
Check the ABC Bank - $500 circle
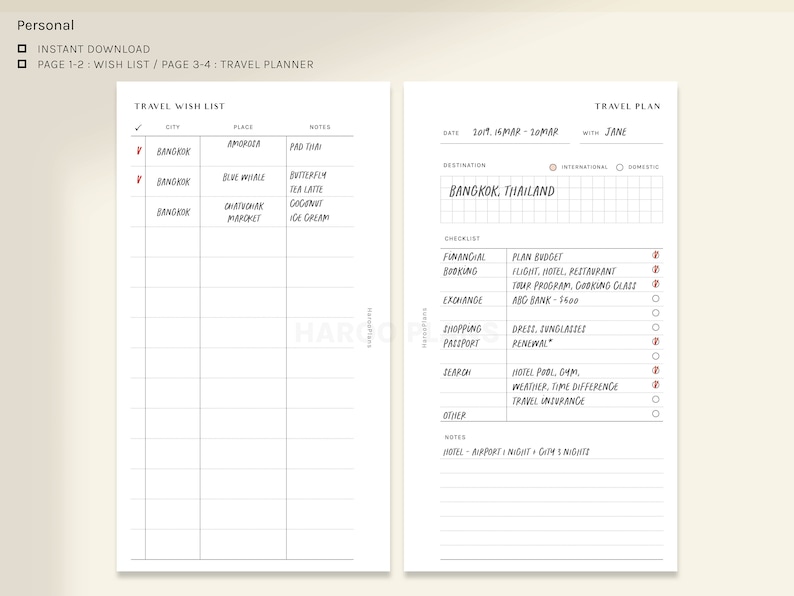pyautogui.click(x=656, y=299)
